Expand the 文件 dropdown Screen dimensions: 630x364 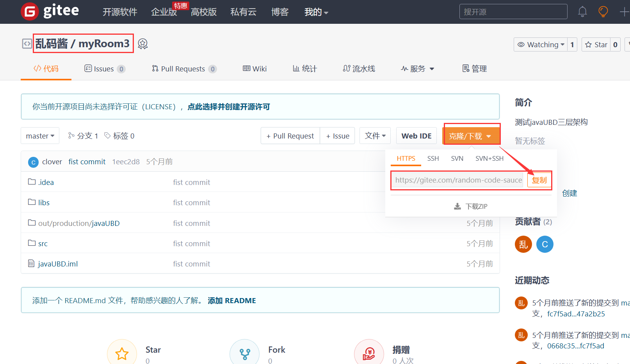click(x=375, y=136)
